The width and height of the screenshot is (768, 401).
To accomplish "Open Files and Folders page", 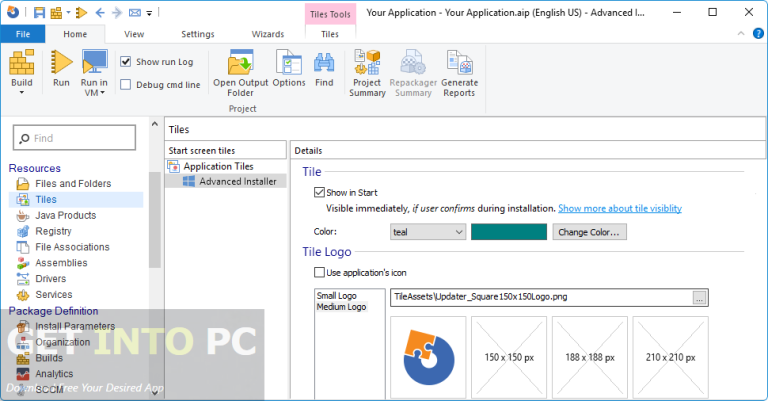I will pos(73,184).
